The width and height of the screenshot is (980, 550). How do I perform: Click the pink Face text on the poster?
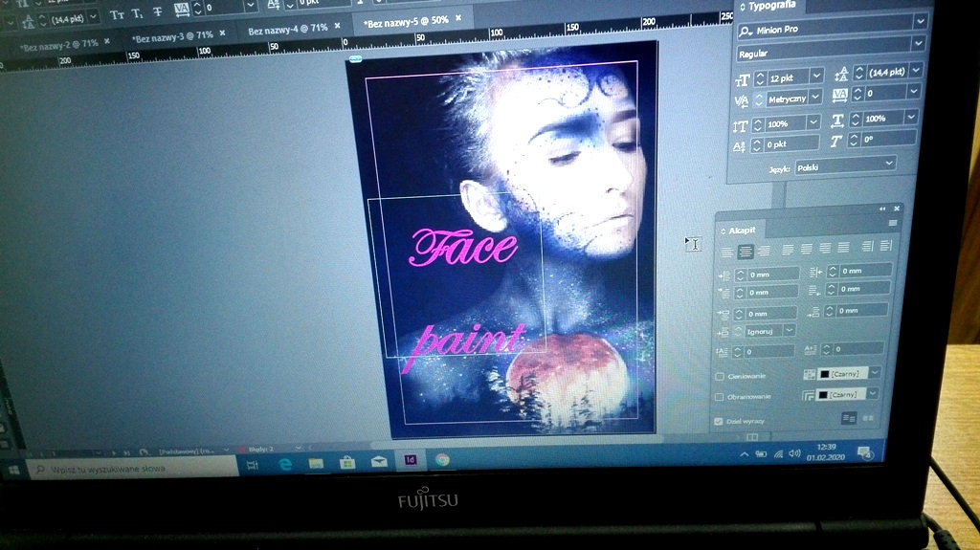click(x=463, y=247)
